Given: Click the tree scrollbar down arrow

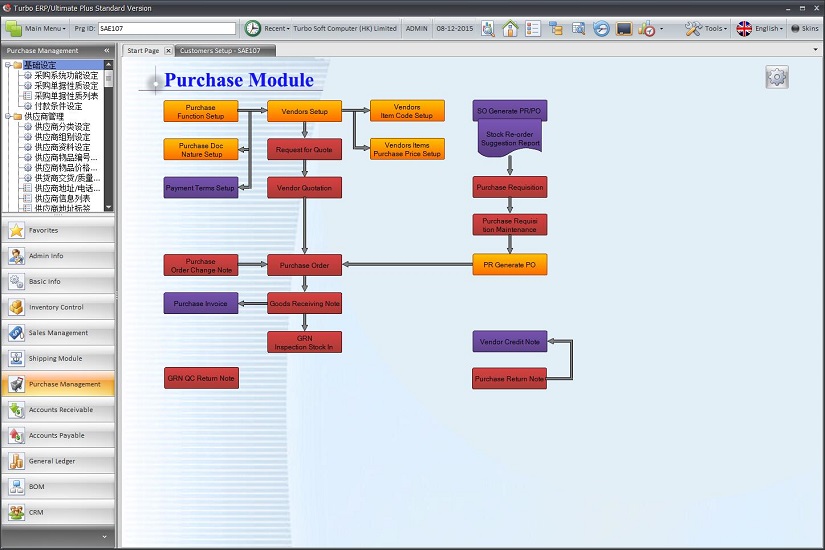Looking at the screenshot, I should (108, 207).
